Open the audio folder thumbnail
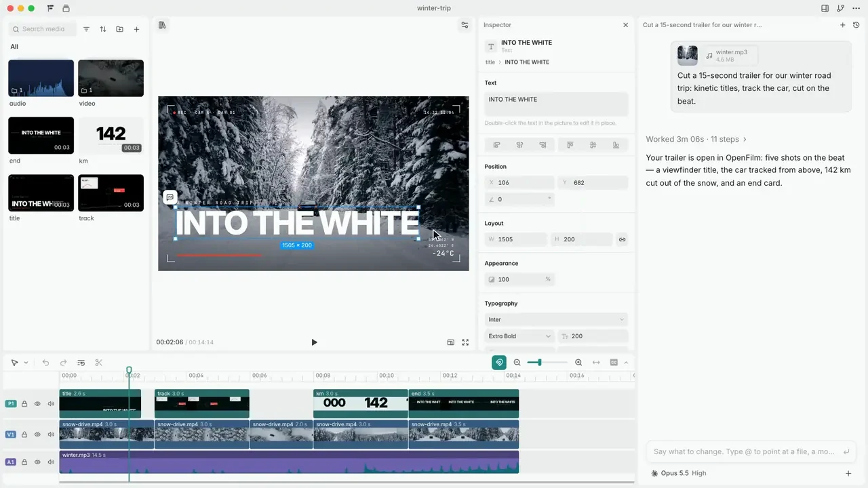This screenshot has width=868, height=488. [41, 78]
